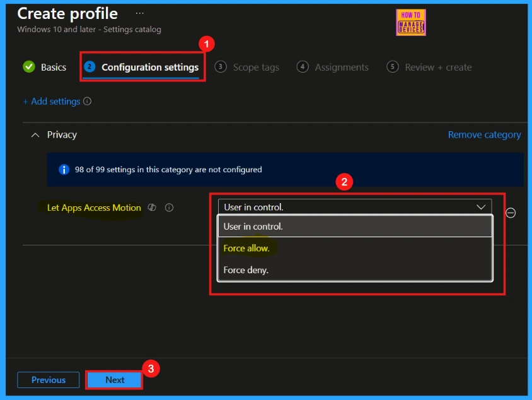Remove the Let Apps Access Motion setting
This screenshot has height=400, width=532.
click(511, 213)
